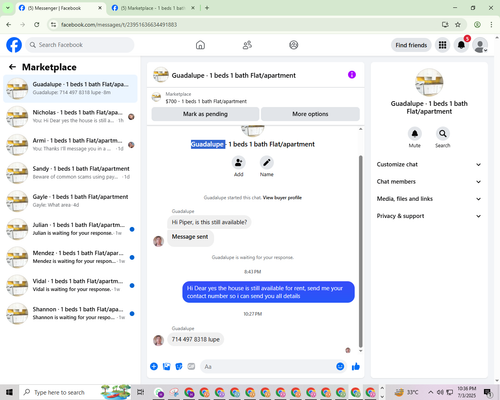500x400 pixels.
Task: Show hidden system tray icons
Action: (431, 392)
